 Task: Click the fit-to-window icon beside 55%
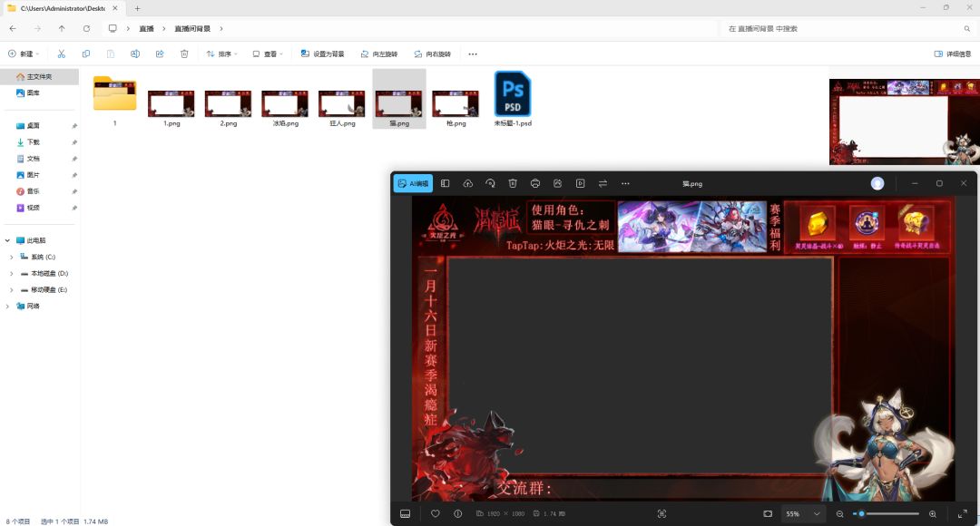coord(768,513)
